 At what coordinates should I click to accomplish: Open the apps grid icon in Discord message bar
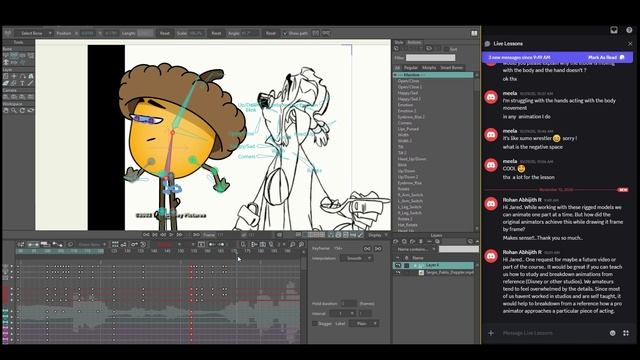626,333
